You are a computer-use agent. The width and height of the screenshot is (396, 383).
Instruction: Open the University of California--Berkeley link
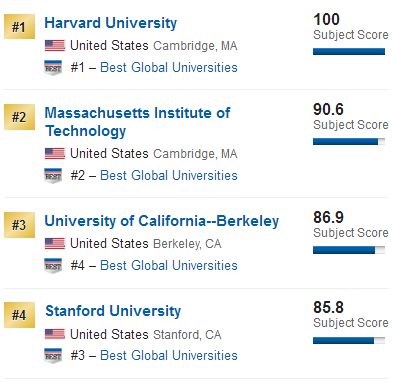coord(162,221)
